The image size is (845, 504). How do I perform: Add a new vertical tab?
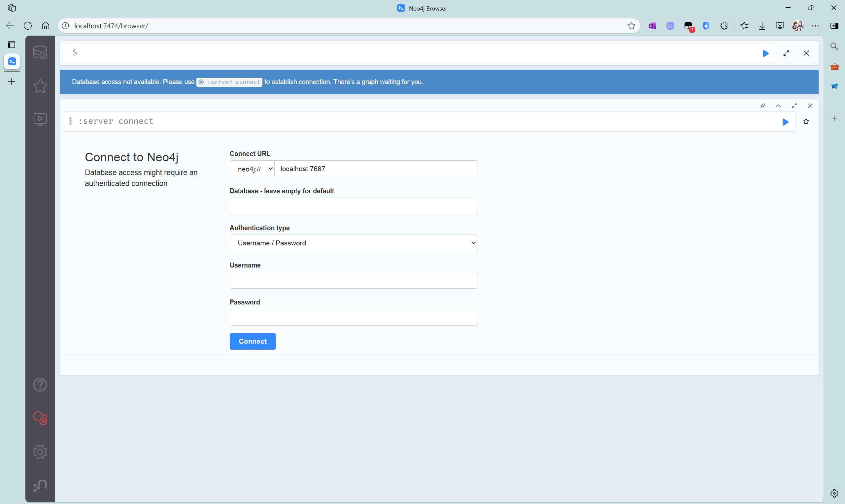coord(12,81)
